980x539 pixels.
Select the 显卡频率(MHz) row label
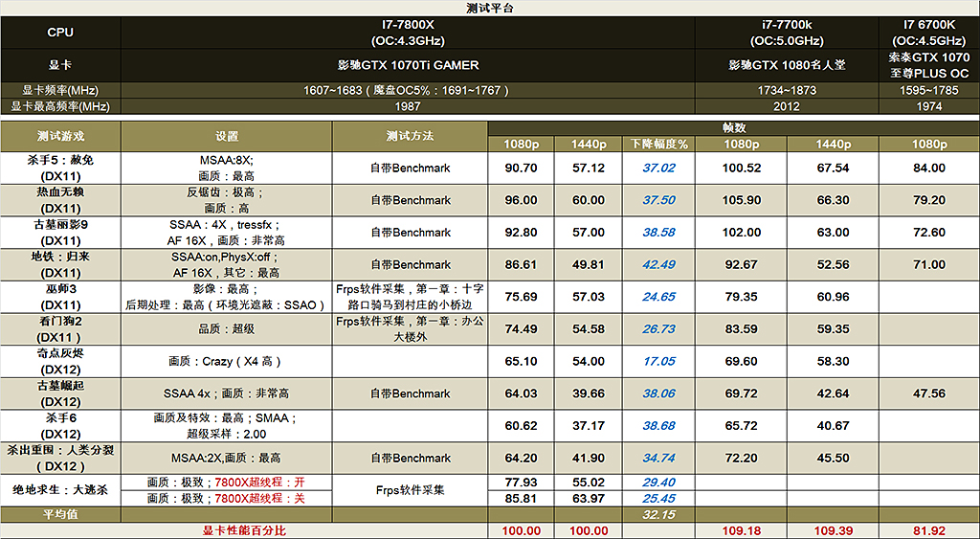60,90
